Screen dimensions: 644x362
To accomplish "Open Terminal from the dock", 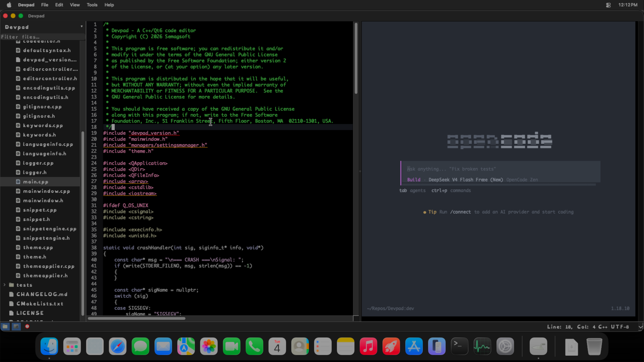I will tap(460, 346).
